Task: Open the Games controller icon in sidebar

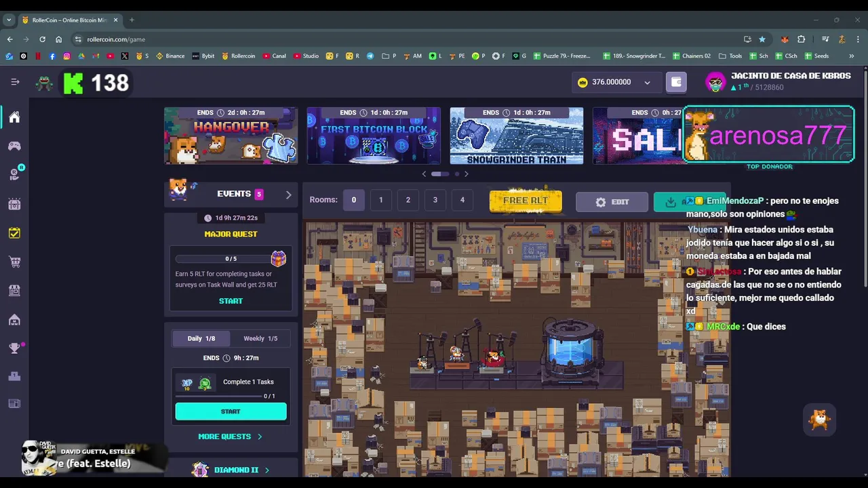Action: (14, 146)
